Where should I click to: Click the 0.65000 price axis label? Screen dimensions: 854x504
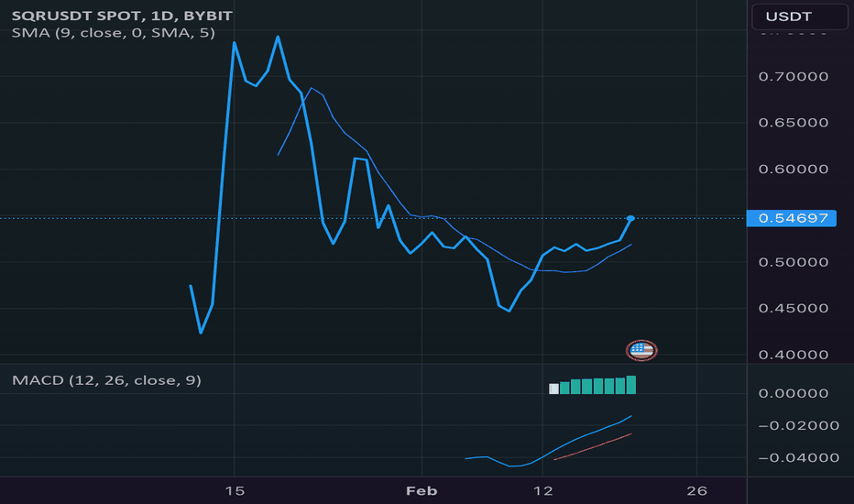click(794, 122)
